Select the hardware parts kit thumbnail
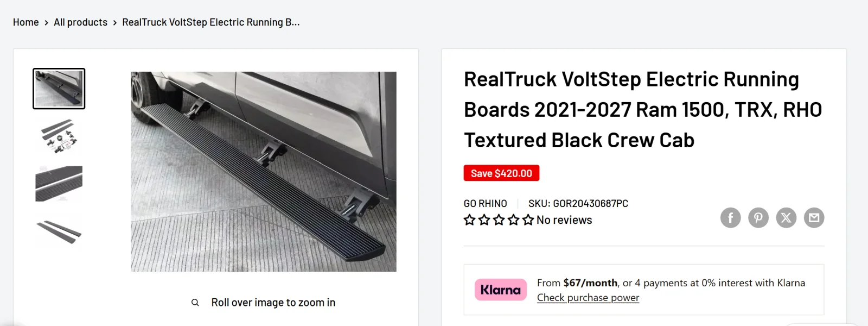 pos(59,136)
